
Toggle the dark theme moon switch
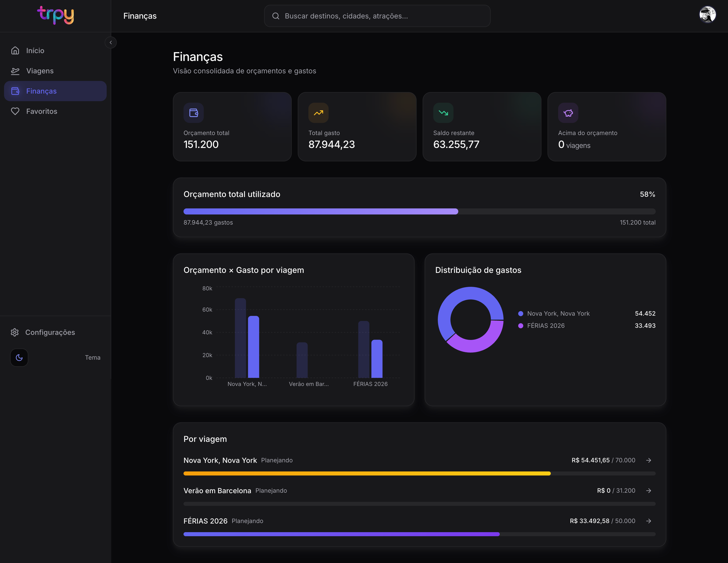click(x=19, y=358)
